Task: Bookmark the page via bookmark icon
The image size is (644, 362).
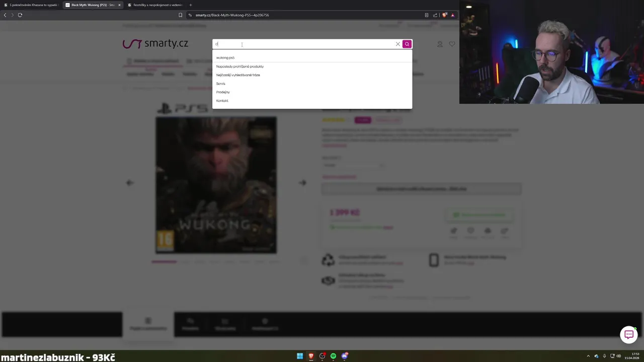Action: [180, 15]
